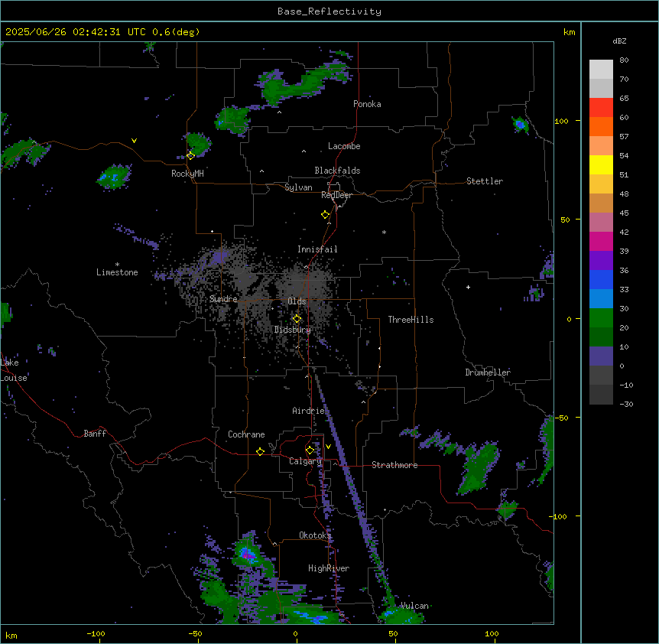The height and width of the screenshot is (644, 659).
Task: Select the Lake Louise label
Action: (x=14, y=370)
